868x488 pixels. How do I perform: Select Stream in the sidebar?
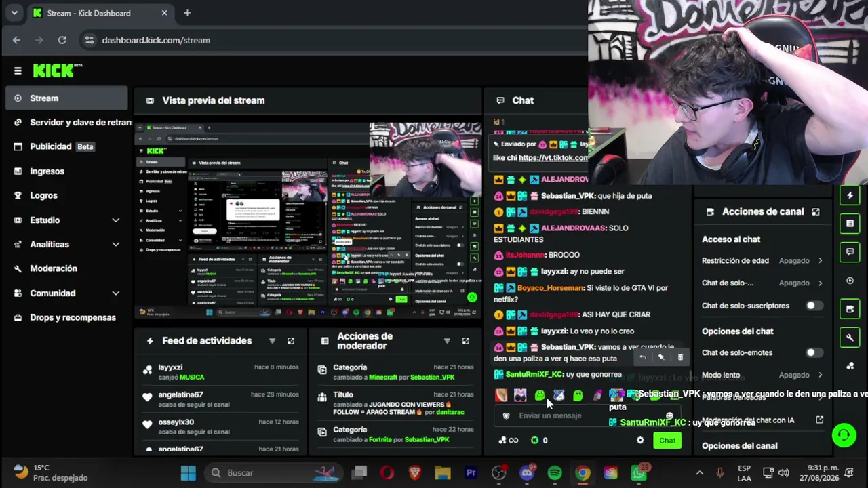tap(66, 98)
